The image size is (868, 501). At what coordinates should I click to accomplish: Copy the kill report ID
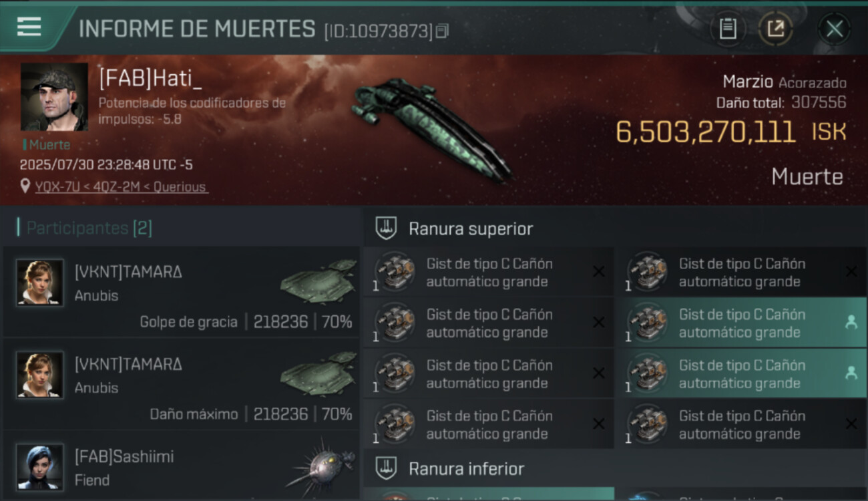[442, 31]
